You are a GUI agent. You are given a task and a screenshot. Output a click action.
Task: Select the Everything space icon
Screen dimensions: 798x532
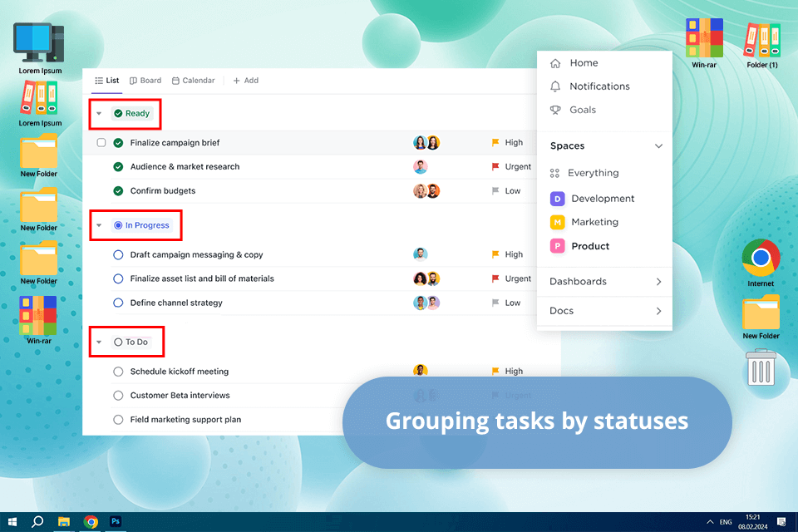tap(554, 173)
